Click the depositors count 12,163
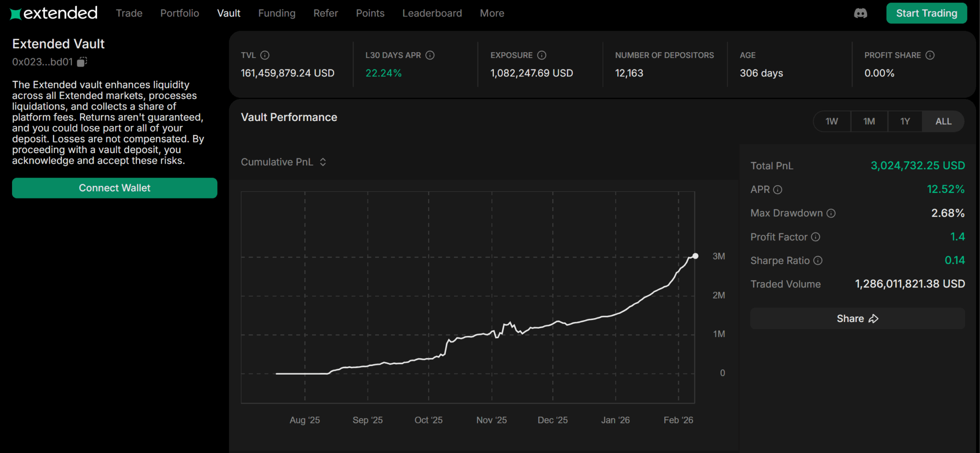This screenshot has height=453, width=980. 629,73
